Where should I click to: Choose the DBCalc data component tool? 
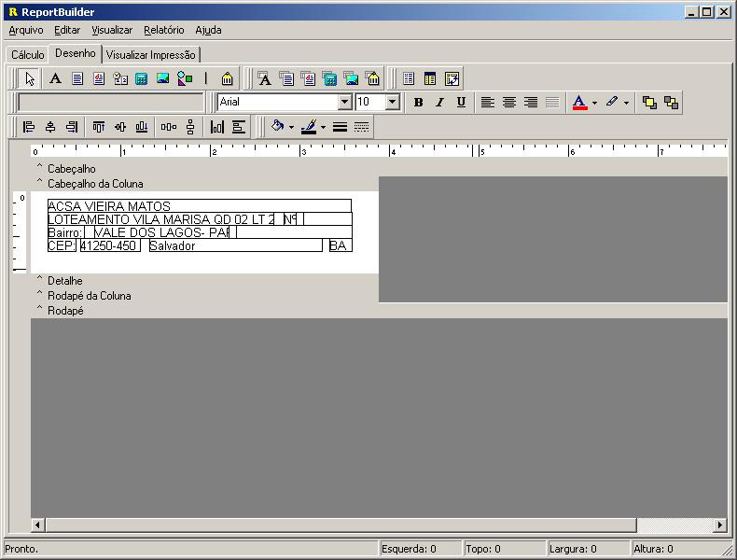pos(329,78)
